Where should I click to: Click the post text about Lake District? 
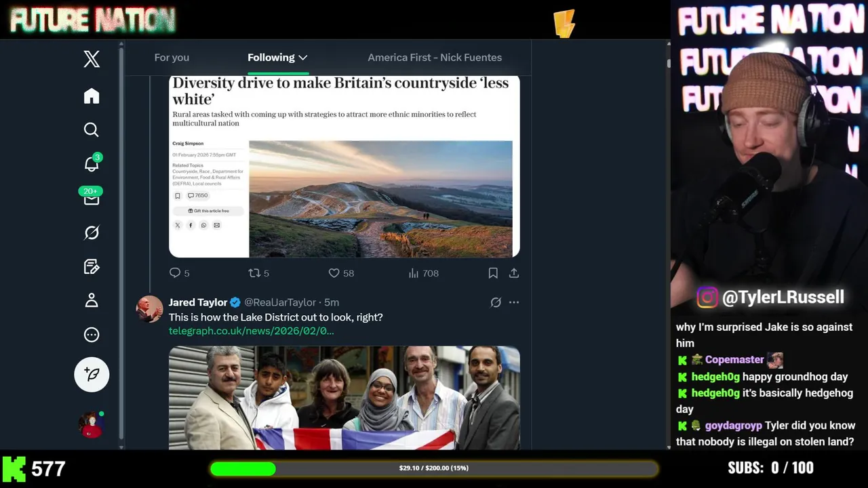click(x=276, y=317)
